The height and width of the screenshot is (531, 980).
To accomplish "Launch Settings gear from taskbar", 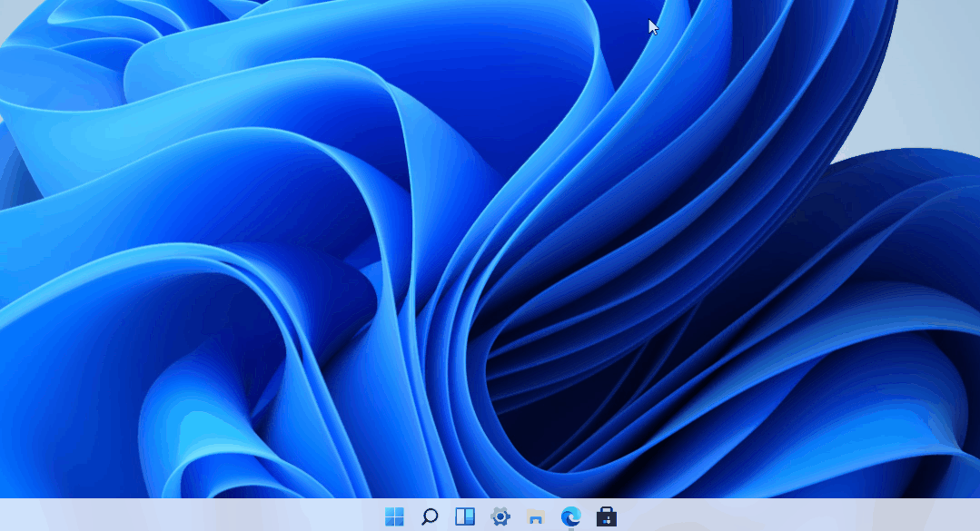I will coord(500,516).
